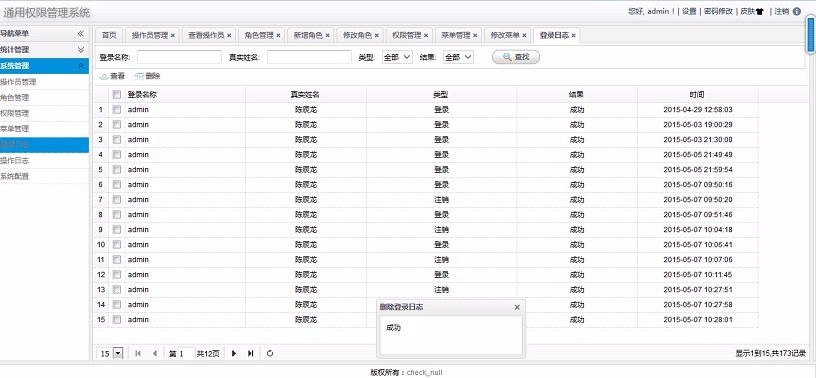Click the 查看 toolbar button
The height and width of the screenshot is (378, 816).
point(112,76)
